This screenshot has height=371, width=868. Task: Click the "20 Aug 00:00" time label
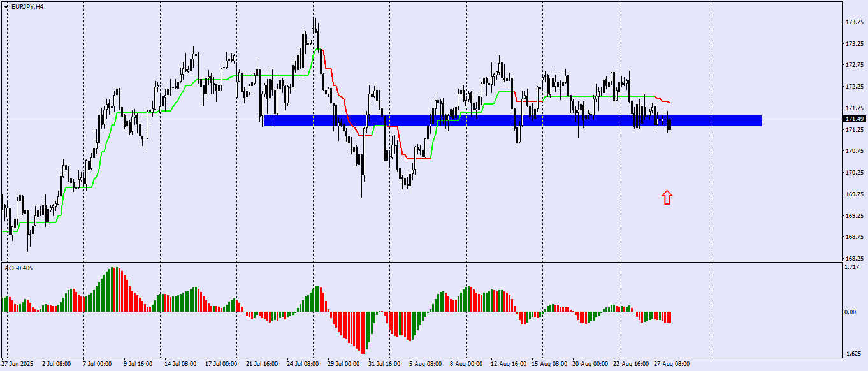(590, 365)
